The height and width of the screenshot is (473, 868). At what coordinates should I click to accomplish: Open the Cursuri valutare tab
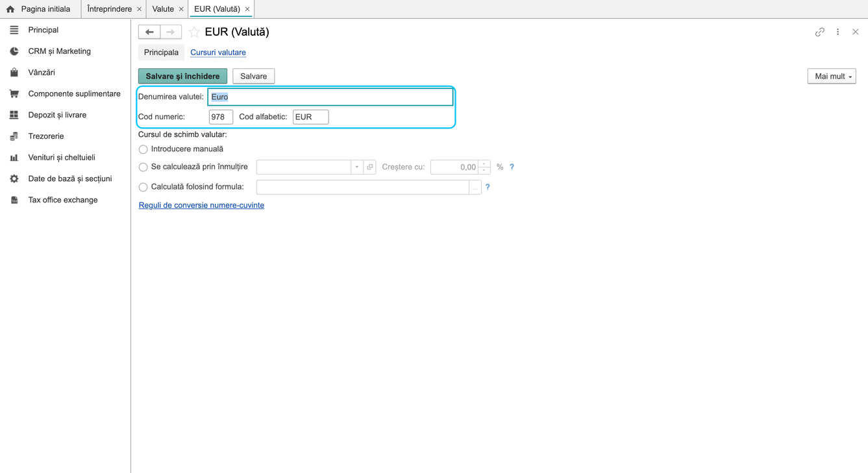218,53
